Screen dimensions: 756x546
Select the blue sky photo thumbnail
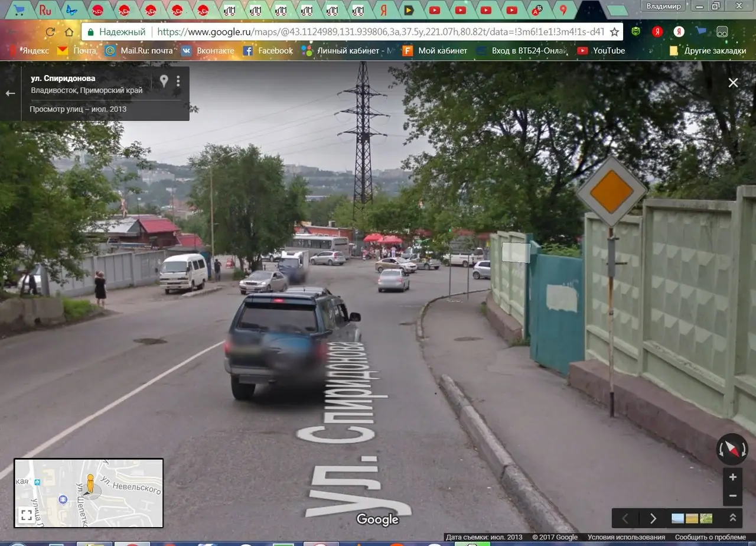(677, 518)
